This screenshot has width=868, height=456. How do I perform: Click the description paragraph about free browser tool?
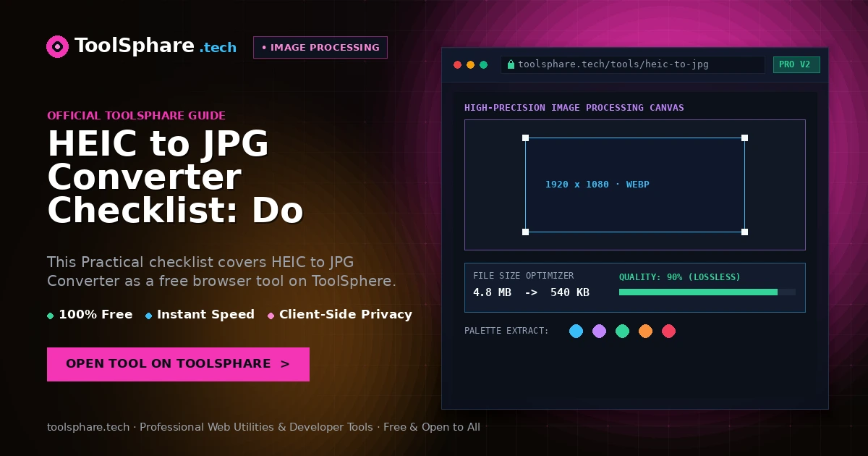[x=221, y=271]
